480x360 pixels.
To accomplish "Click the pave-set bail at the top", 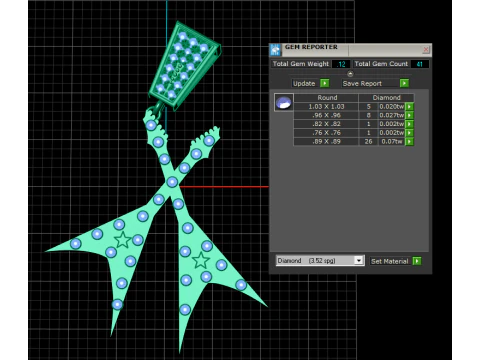I will (184, 66).
